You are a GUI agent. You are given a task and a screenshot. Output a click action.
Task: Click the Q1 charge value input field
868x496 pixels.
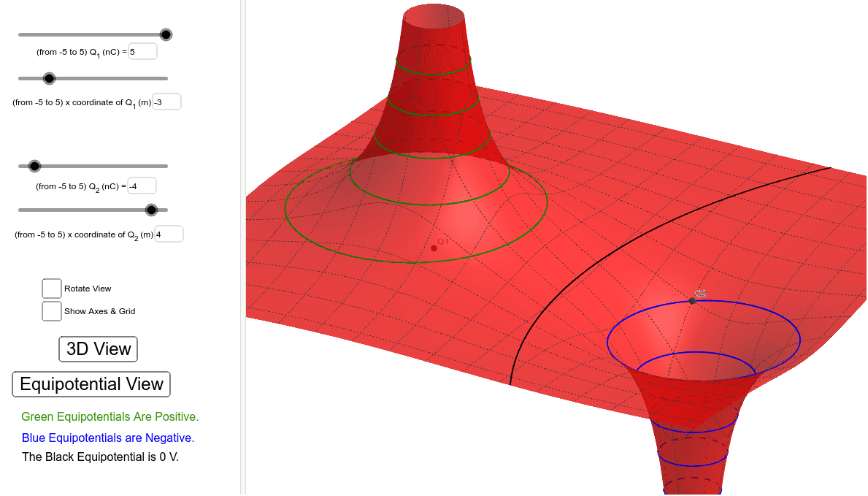click(x=142, y=51)
